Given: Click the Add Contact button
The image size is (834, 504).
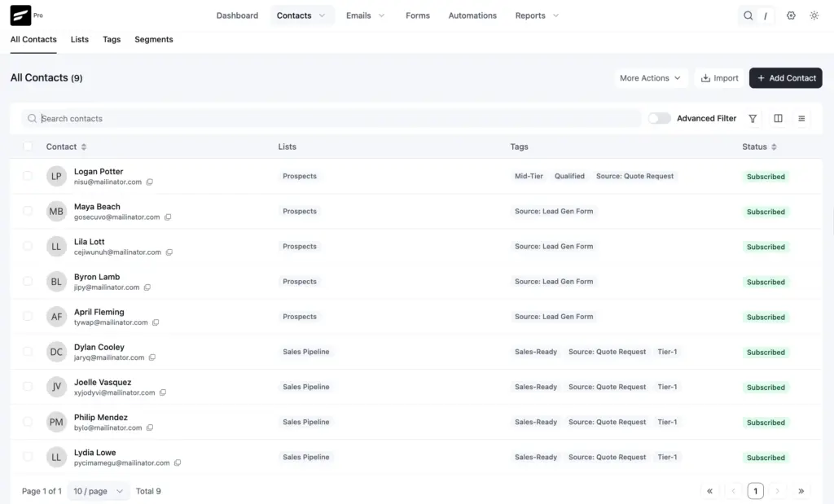Looking at the screenshot, I should click(x=786, y=78).
